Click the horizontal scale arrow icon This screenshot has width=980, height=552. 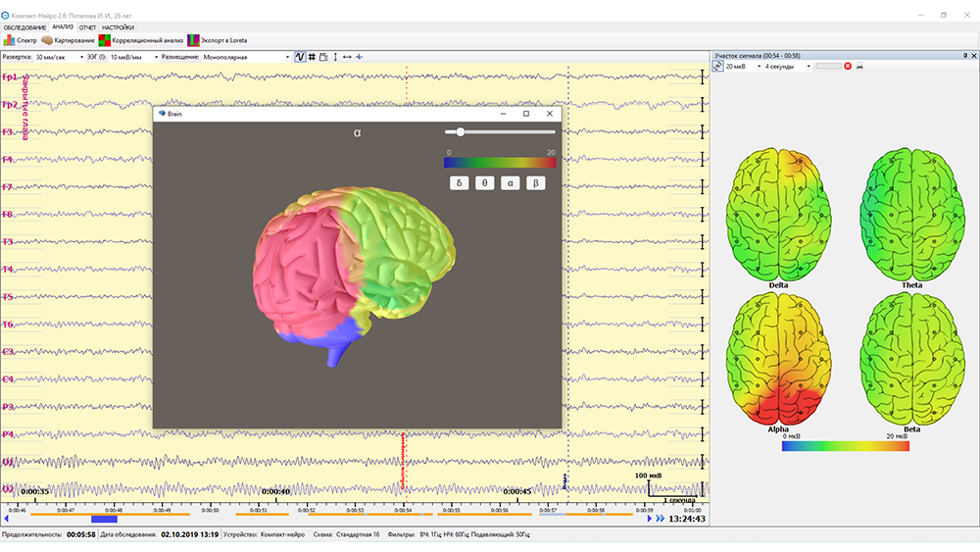(347, 57)
